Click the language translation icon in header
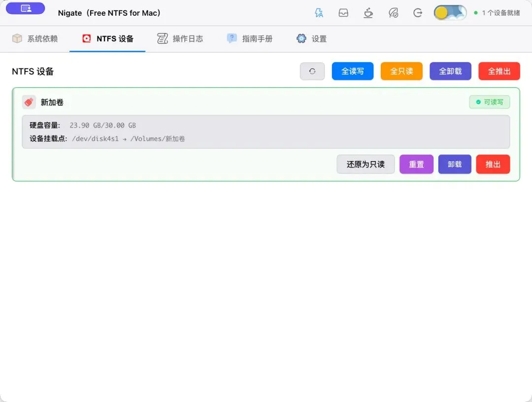 (x=319, y=13)
